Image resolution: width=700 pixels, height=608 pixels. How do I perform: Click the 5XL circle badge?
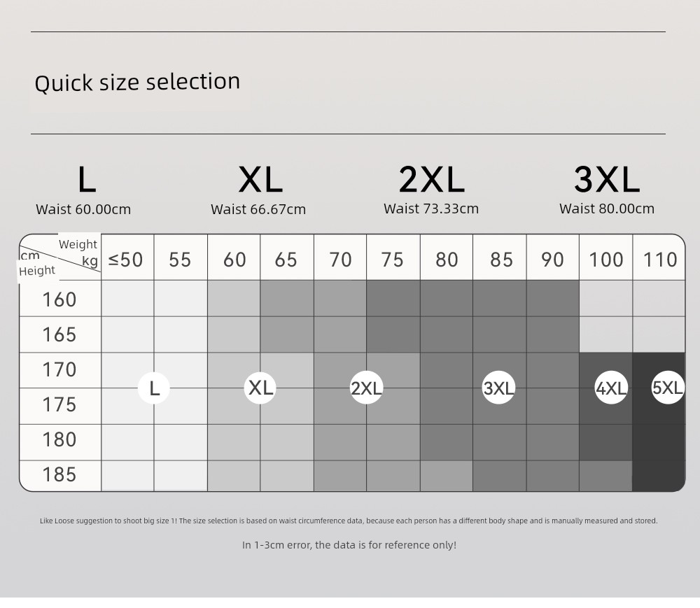click(668, 388)
